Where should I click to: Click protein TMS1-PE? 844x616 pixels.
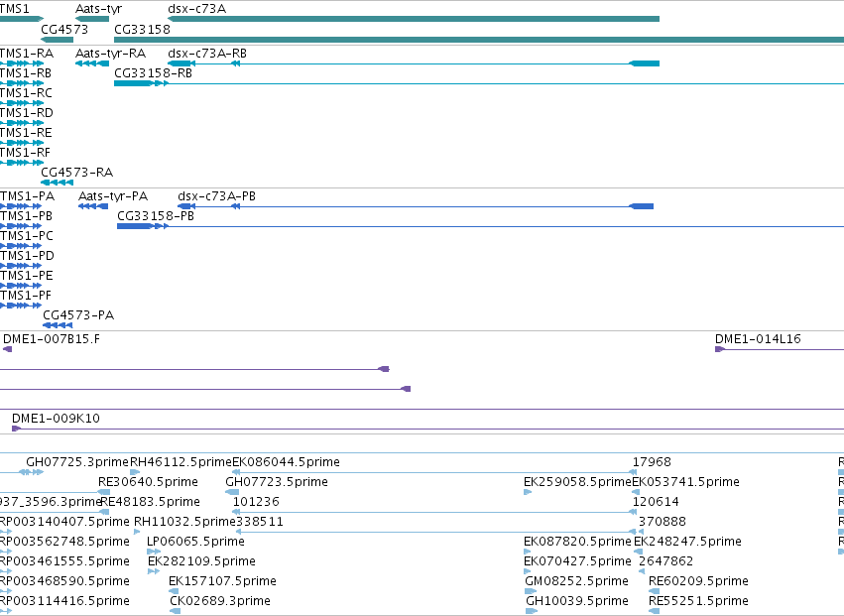[27, 276]
